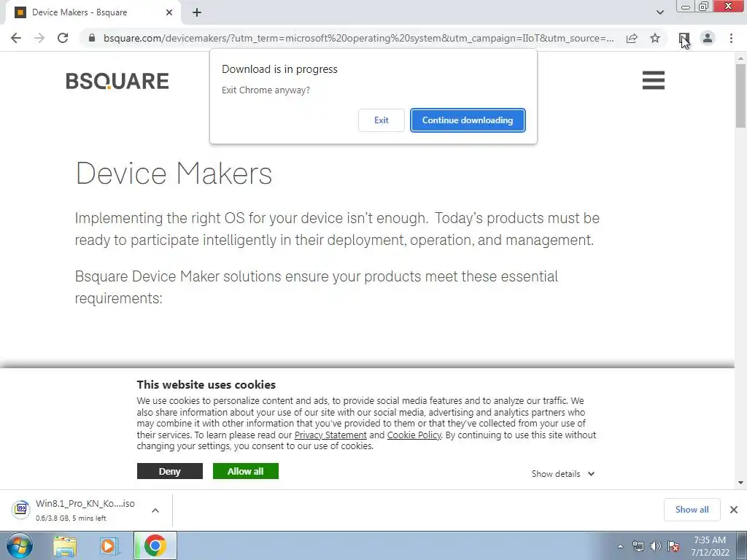The width and height of the screenshot is (747, 560).
Task: Open network status tray icon
Action: [x=638, y=546]
